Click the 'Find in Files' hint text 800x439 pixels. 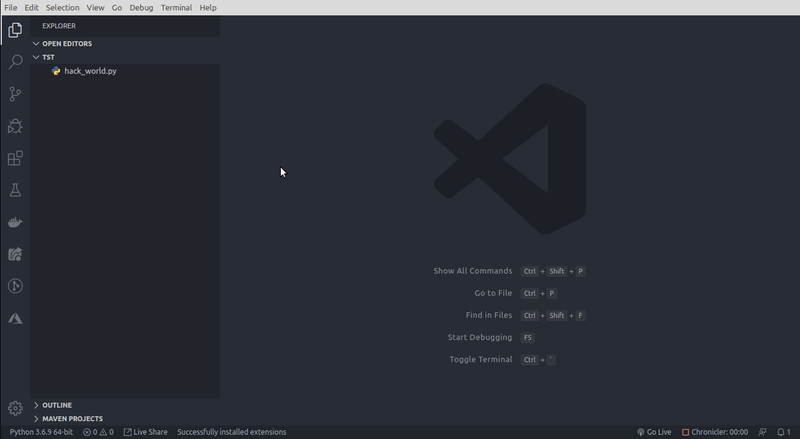489,315
